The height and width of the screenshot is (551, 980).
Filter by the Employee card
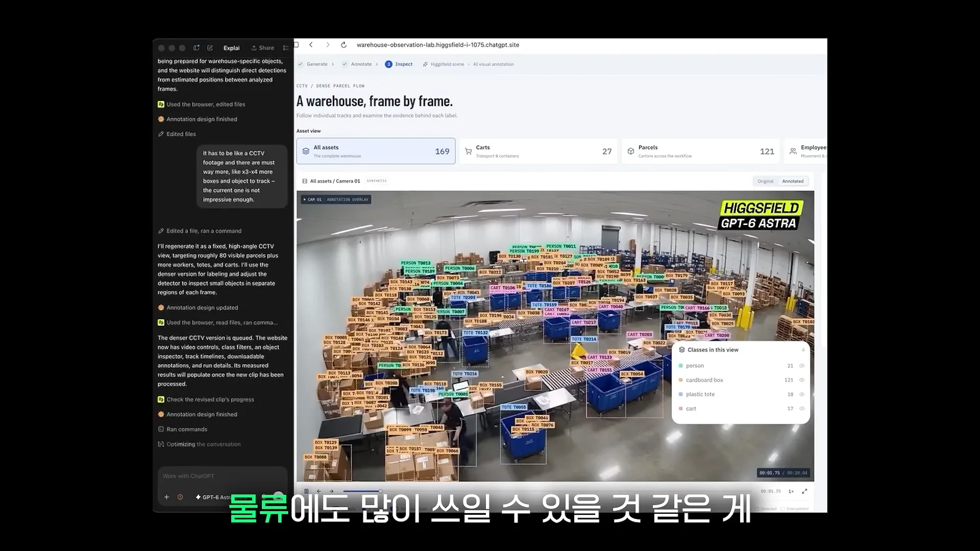806,151
